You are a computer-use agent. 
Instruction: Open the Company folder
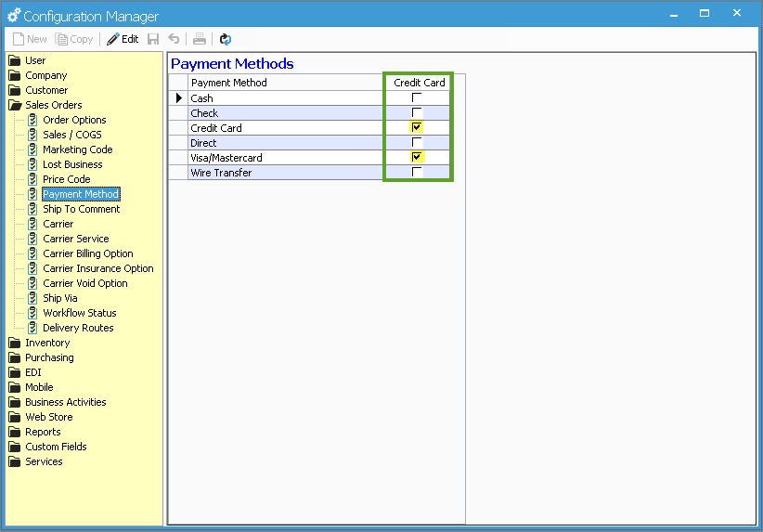coord(38,75)
